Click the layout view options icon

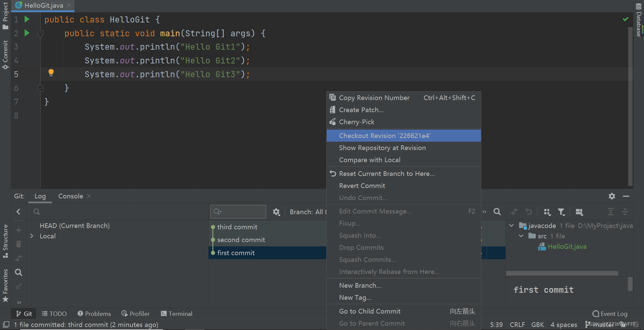click(579, 212)
